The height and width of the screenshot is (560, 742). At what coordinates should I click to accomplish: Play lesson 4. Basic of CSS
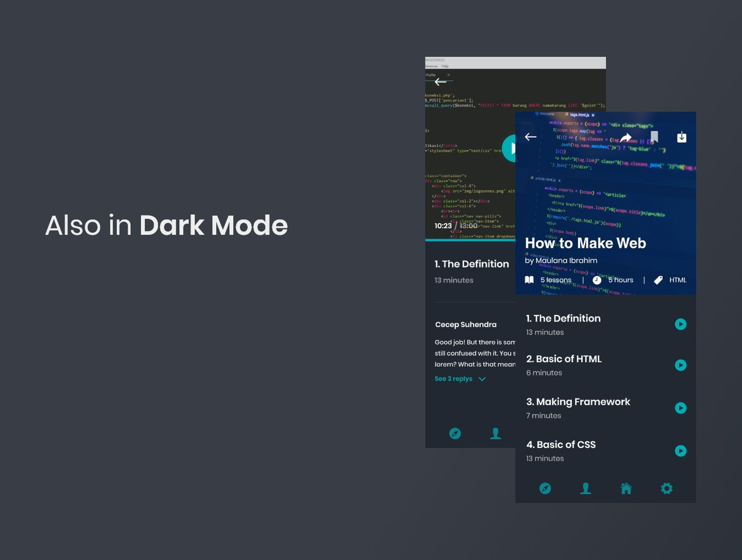[x=681, y=451]
